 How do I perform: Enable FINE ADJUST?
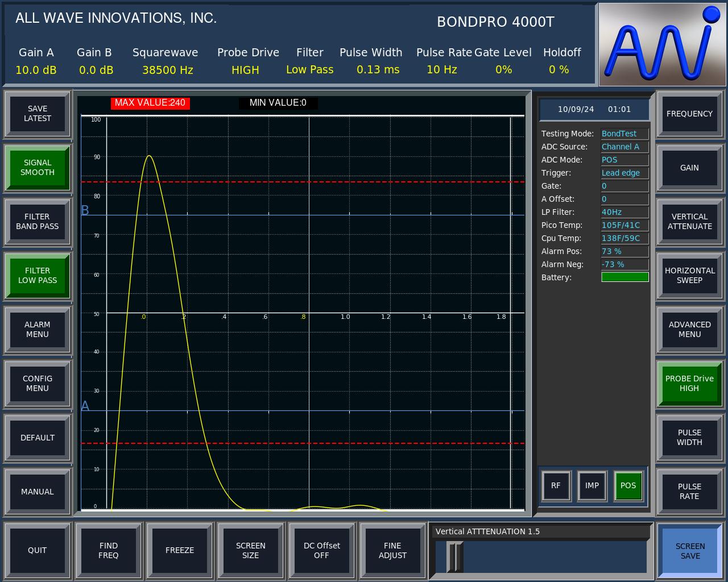coord(392,550)
